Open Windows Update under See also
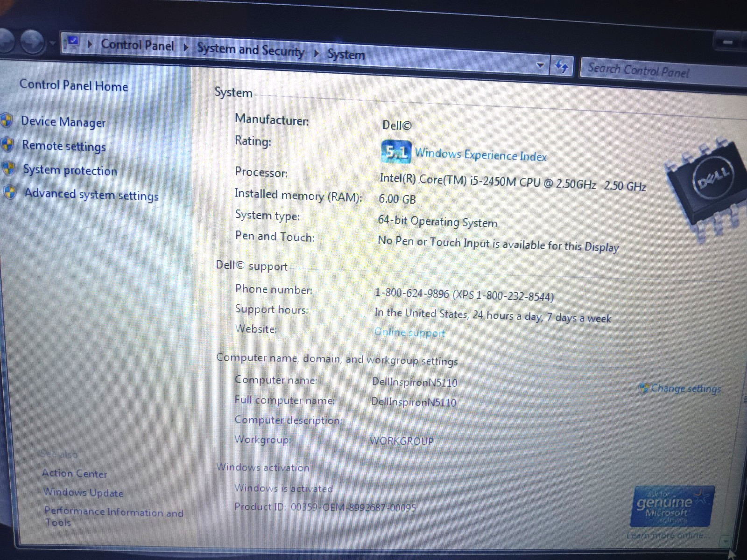Screen dimensions: 747x560 83,492
